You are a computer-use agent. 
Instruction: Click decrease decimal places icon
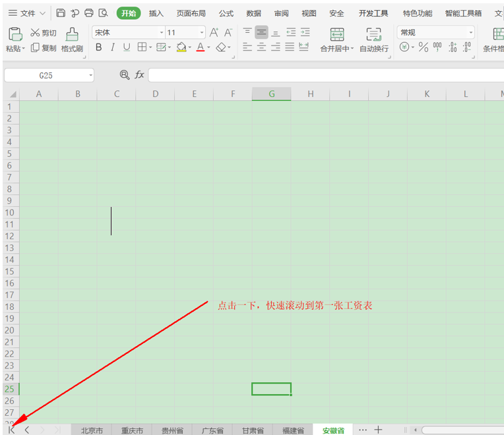466,47
